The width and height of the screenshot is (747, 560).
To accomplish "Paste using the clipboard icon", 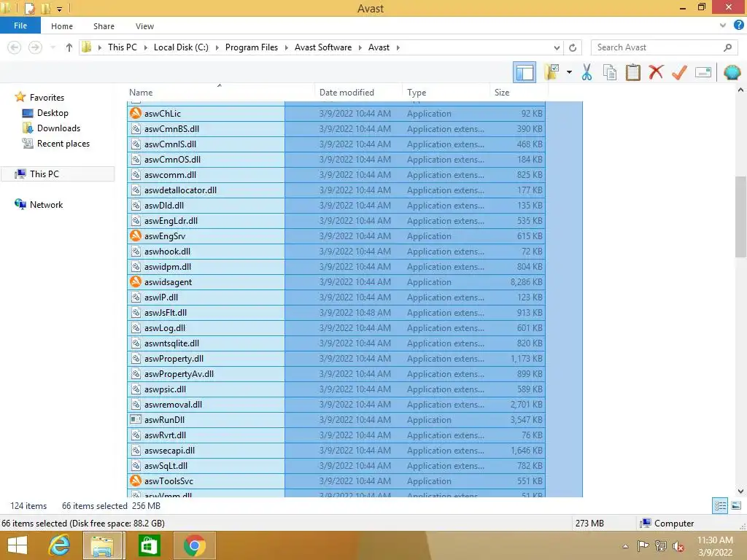I will 632,72.
